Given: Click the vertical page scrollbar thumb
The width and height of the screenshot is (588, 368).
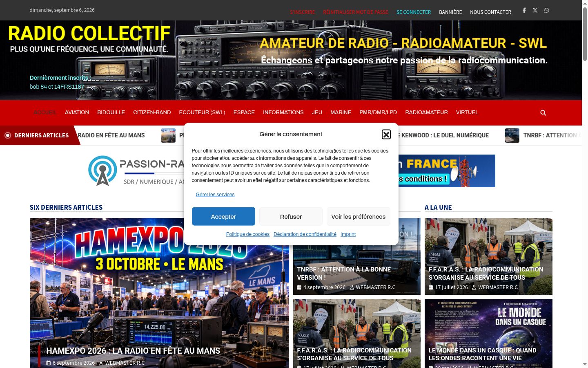Looking at the screenshot, I should pyautogui.click(x=585, y=35).
